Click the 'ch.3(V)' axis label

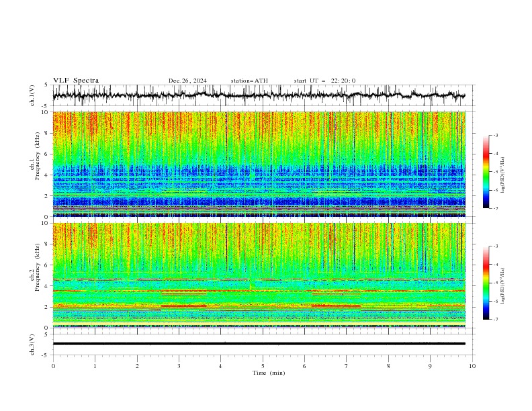pyautogui.click(x=32, y=345)
